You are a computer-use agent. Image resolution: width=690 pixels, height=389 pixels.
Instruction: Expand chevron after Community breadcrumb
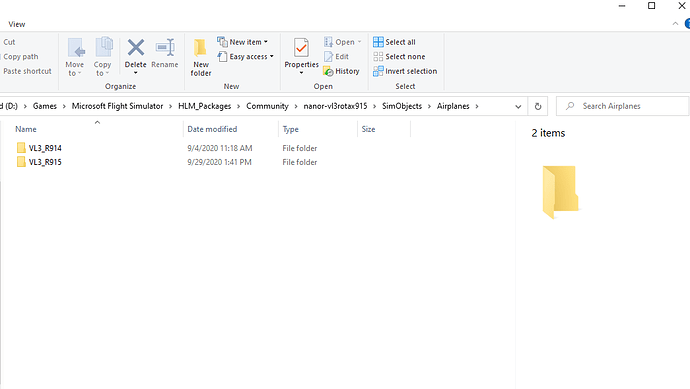pyautogui.click(x=296, y=106)
